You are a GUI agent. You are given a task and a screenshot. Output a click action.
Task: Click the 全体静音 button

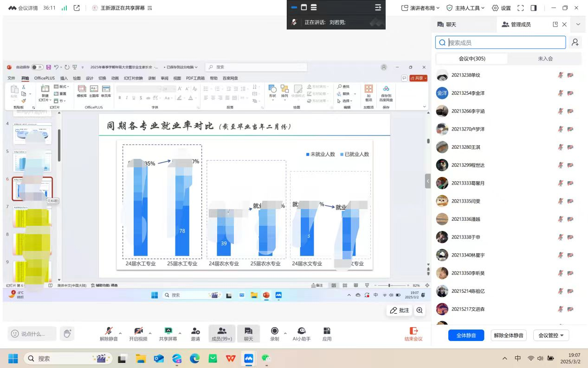pos(466,335)
